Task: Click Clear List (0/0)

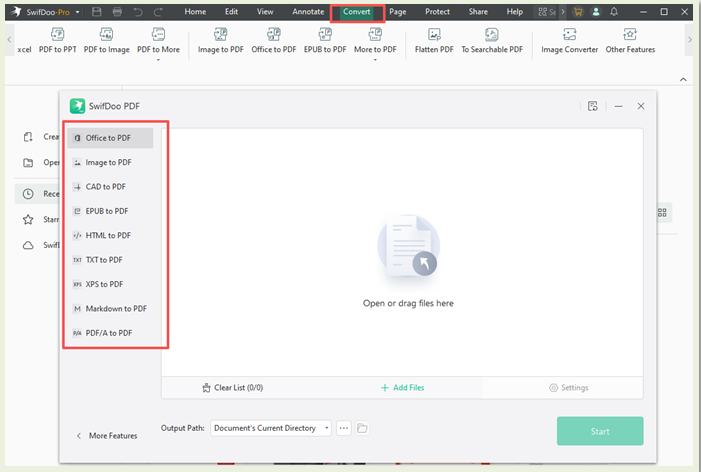Action: point(232,388)
